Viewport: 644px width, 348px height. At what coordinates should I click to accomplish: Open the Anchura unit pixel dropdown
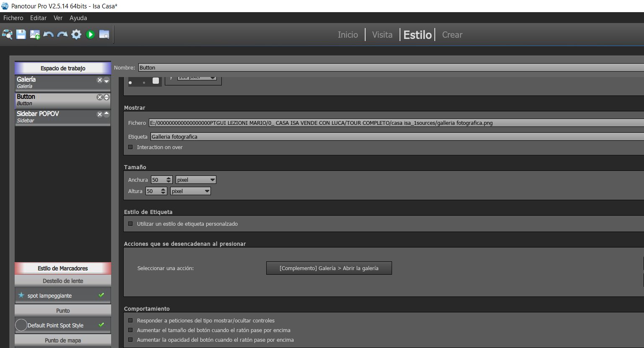[x=196, y=180]
